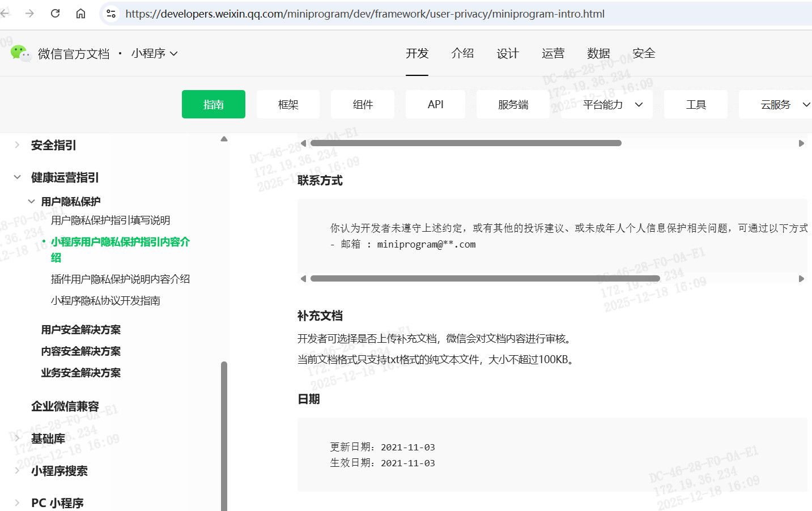Click the 联系方式 heading
812x511 pixels.
[x=320, y=181]
